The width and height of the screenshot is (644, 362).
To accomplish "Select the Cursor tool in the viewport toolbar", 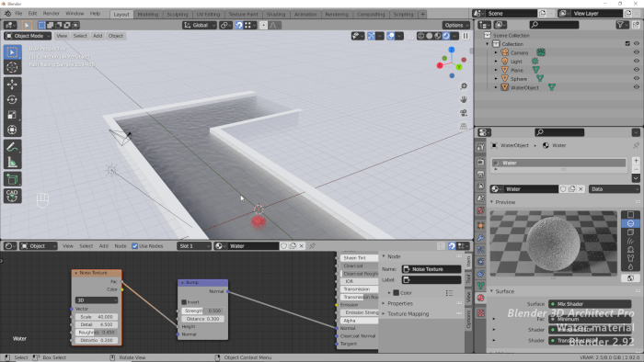I will pos(12,68).
